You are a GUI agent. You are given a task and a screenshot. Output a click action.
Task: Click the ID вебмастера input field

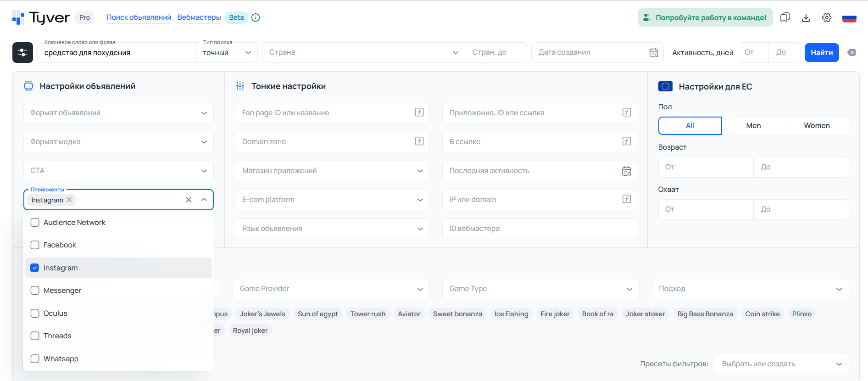point(540,229)
